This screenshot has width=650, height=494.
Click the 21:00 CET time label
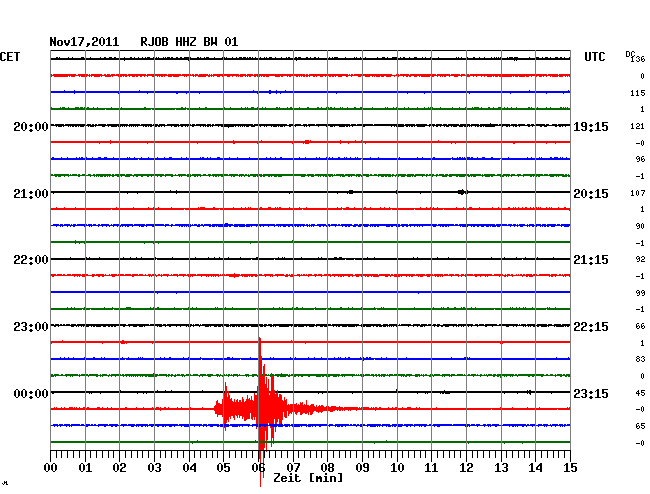tap(31, 194)
